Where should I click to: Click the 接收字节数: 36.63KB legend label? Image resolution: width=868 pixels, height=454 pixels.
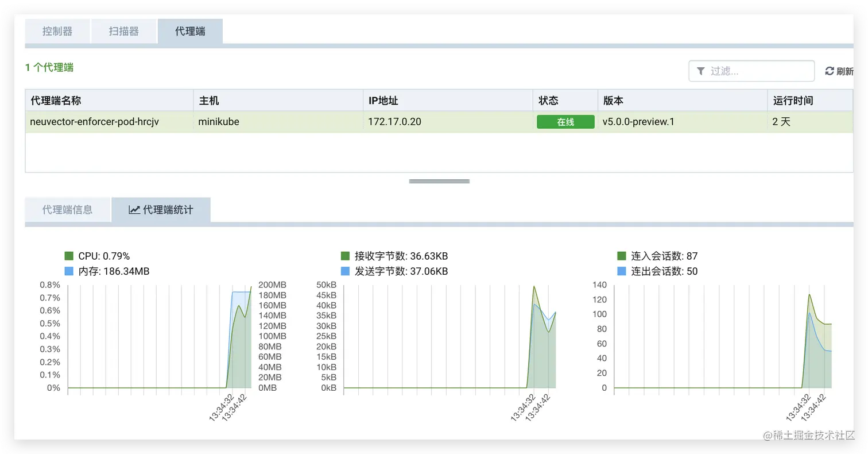click(x=401, y=256)
